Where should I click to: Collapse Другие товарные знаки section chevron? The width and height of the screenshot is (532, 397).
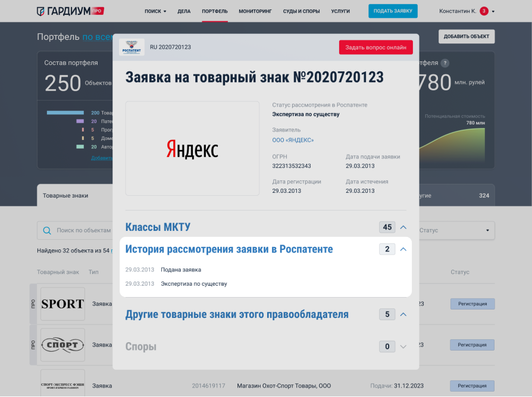click(403, 314)
